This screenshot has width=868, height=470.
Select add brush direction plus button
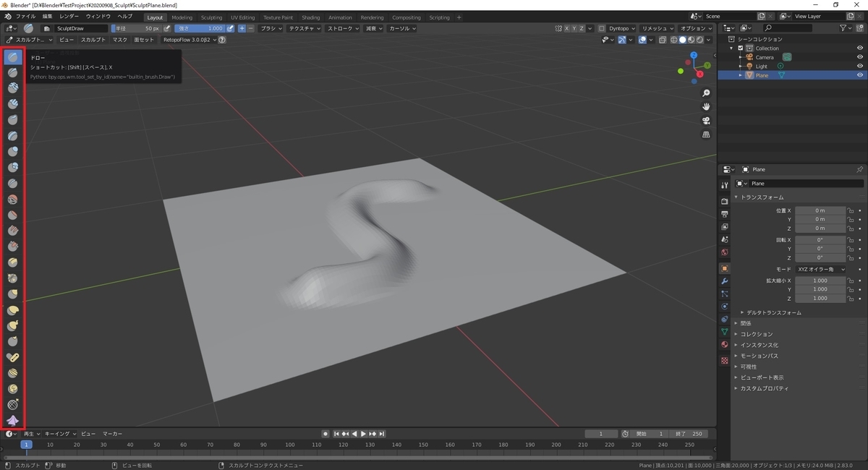coord(242,28)
